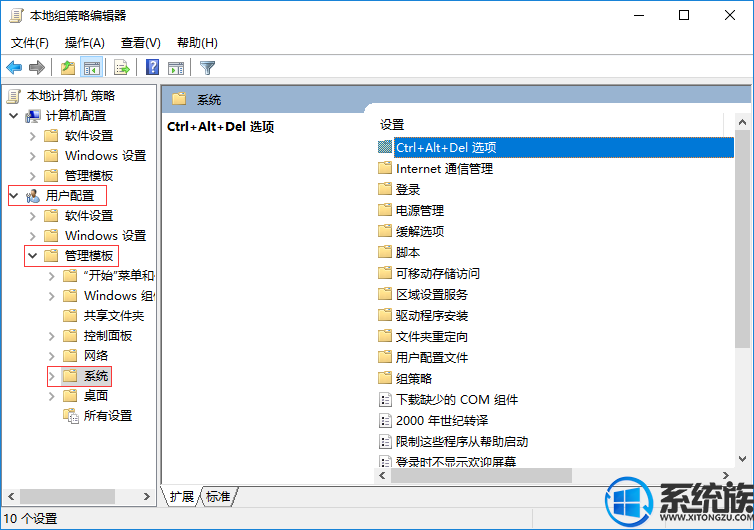
Task: Click the folder icon next to 登录
Action: click(385, 189)
